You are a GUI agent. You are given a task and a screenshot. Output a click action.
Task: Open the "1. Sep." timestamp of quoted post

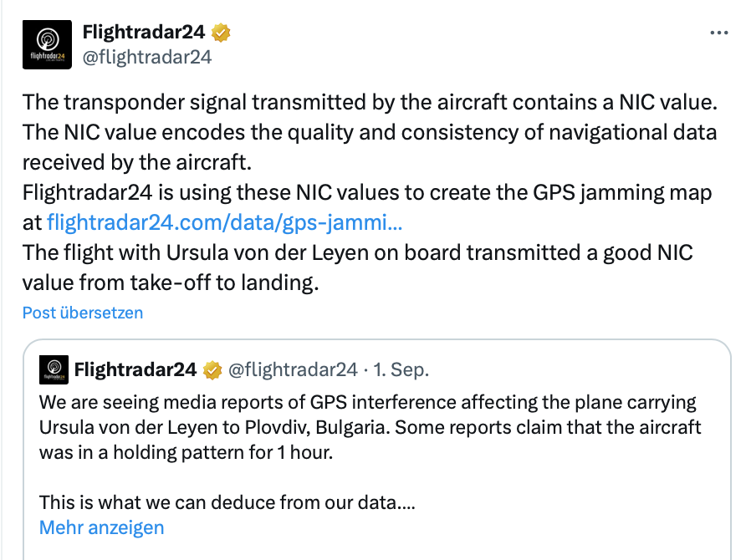point(401,369)
